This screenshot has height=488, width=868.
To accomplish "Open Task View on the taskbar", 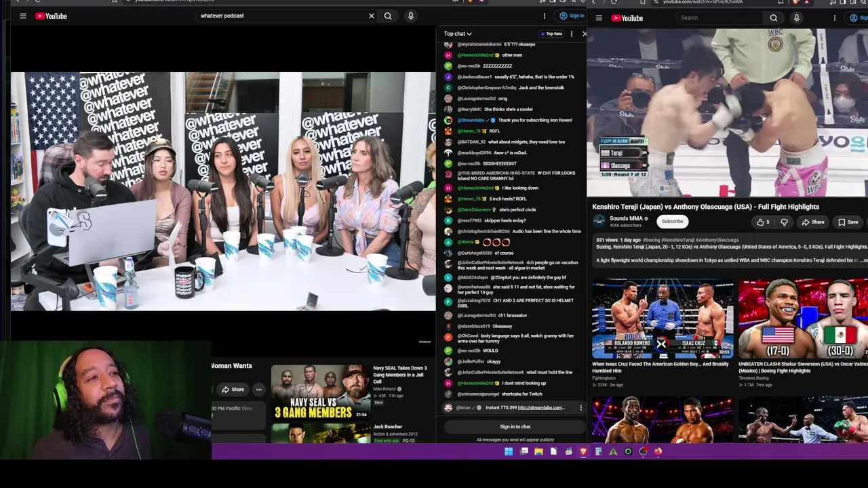I will (x=524, y=451).
